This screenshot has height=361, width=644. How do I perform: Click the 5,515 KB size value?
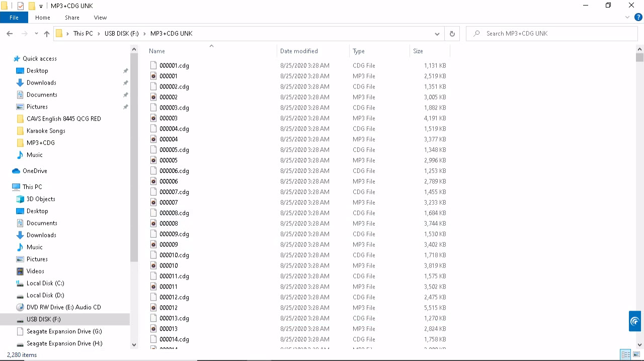[435, 308]
